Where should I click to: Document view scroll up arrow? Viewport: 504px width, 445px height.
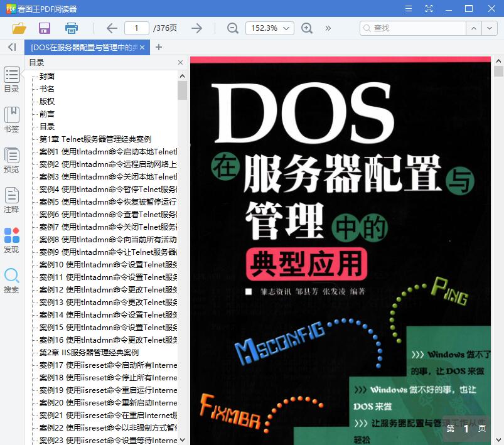pos(498,61)
